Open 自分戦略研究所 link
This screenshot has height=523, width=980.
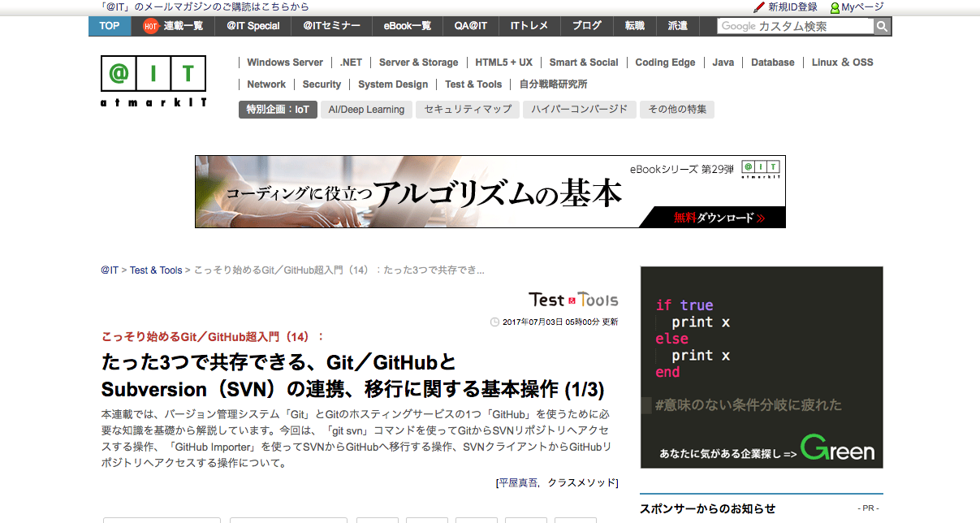click(553, 84)
